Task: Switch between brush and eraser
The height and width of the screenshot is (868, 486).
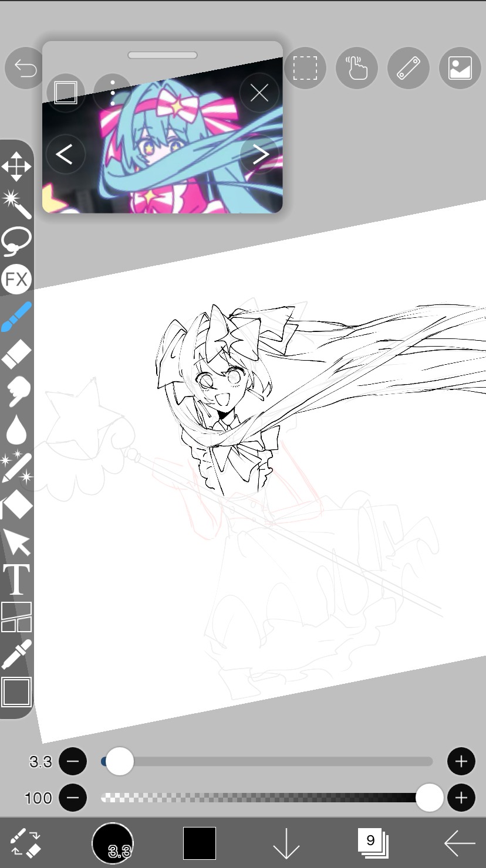Action: 26,843
